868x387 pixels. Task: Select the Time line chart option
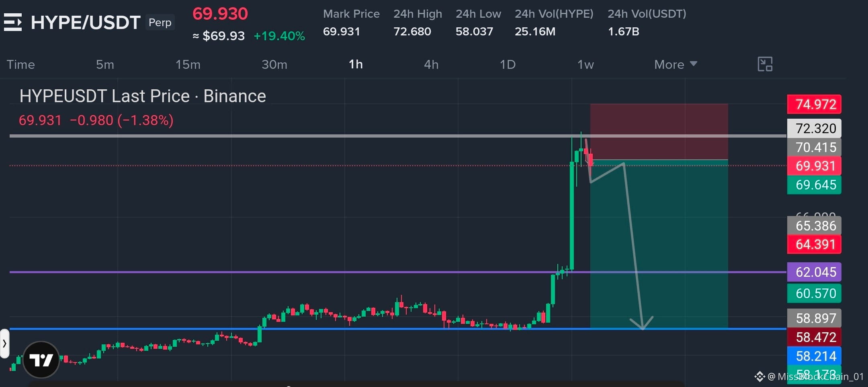[21, 64]
